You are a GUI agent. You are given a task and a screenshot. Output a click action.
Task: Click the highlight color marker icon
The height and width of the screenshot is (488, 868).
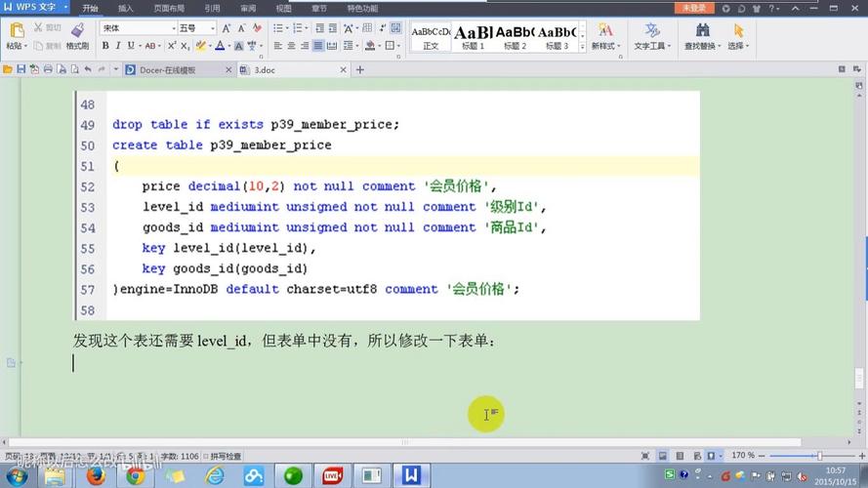click(x=200, y=46)
